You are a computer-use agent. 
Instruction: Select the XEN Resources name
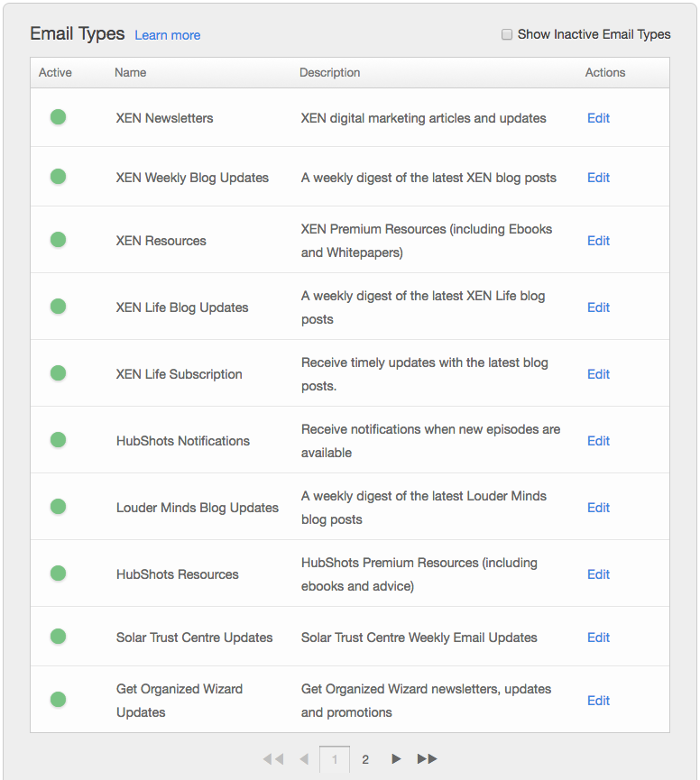coord(161,241)
